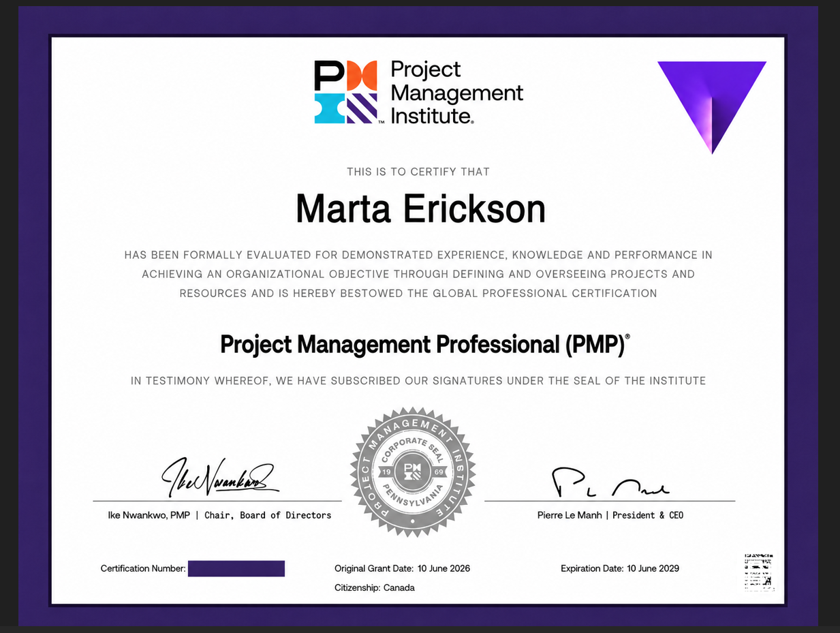This screenshot has height=633, width=840.
Task: Click 'Project Management Professional (PMP)' heading
Action: click(x=424, y=345)
